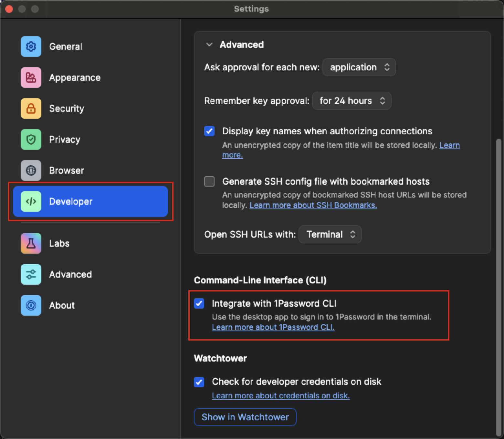Disable Display key names when authorizing connections
504x439 pixels.
(x=209, y=131)
